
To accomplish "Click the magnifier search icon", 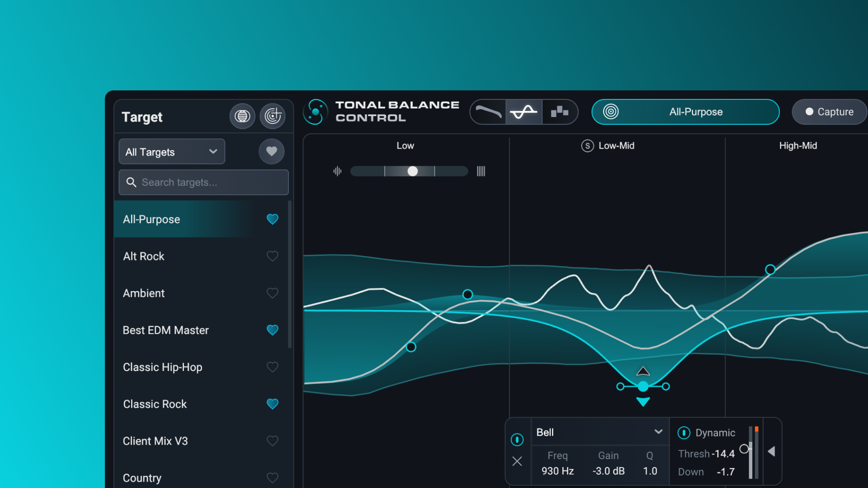I will [131, 182].
